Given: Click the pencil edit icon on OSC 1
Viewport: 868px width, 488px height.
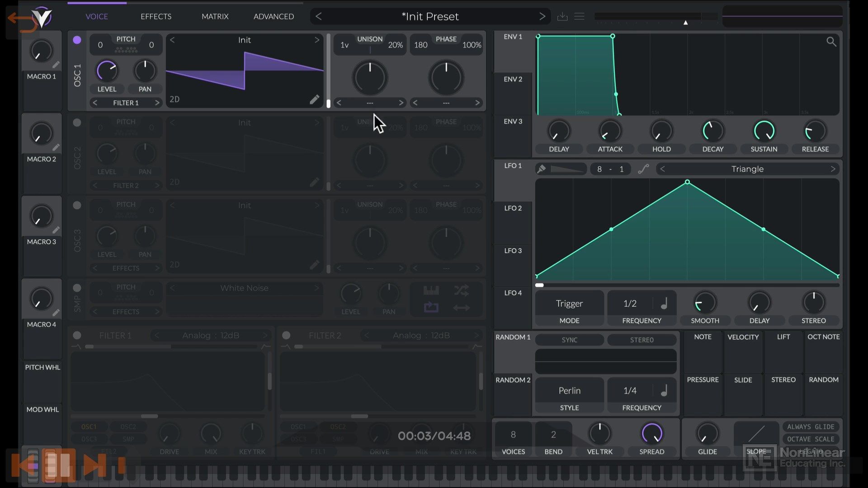Looking at the screenshot, I should coord(314,99).
